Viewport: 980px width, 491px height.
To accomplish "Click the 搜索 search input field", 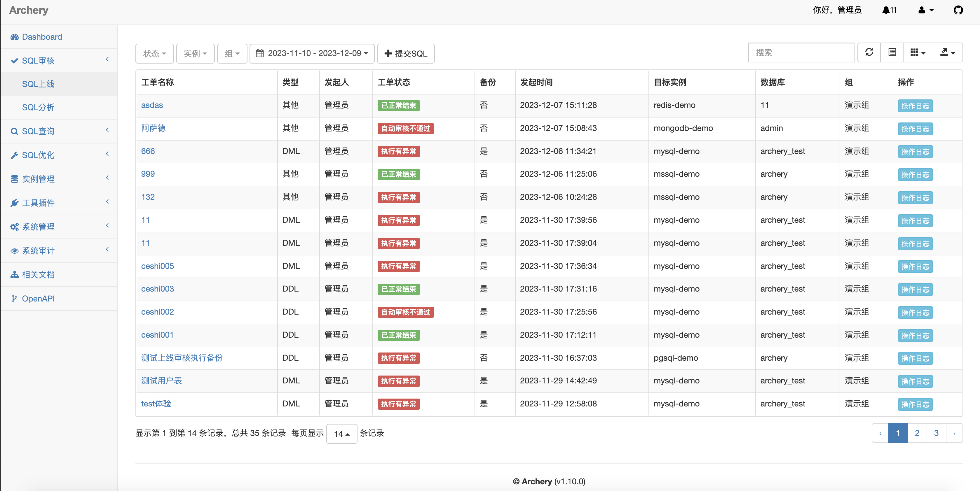I will 801,52.
